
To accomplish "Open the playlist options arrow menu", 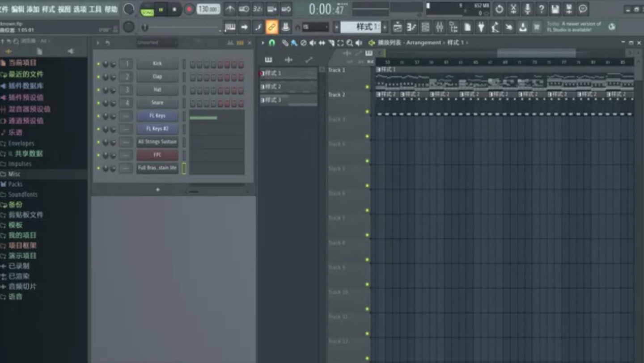I will [x=263, y=43].
